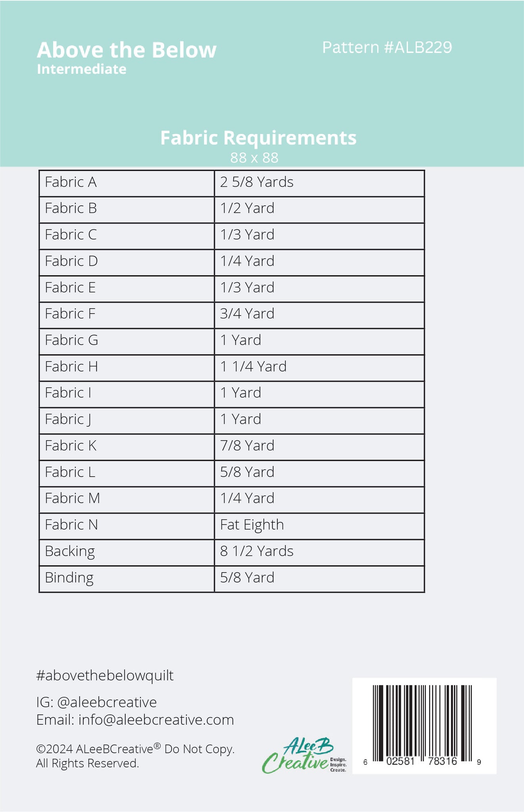Click the 88 x 88 size text

(254, 158)
